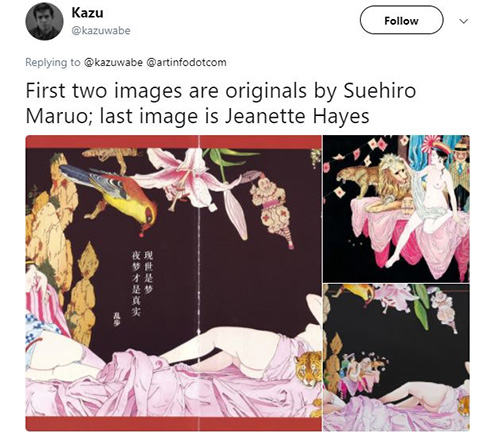The height and width of the screenshot is (441, 480).
Task: Click the tweet text about Suehiro Maruo
Action: pyautogui.click(x=221, y=103)
